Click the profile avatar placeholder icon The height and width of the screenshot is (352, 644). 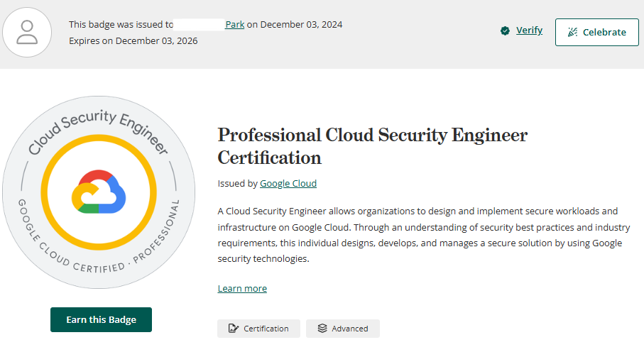point(27,32)
